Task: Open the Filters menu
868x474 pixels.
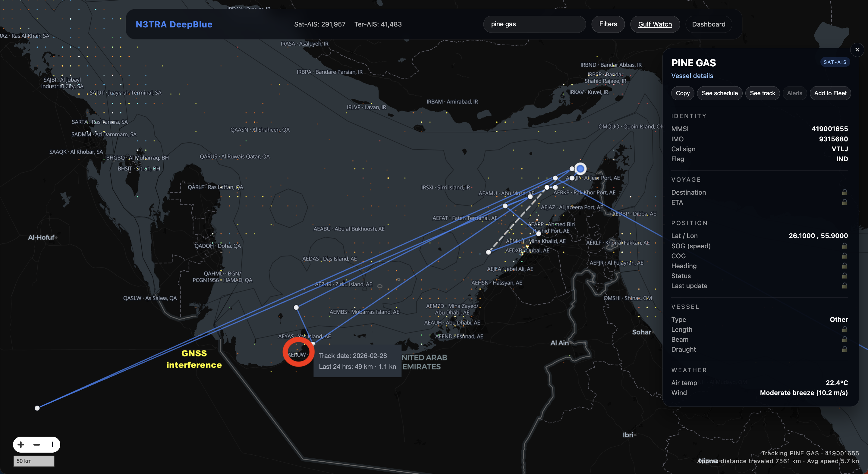Action: pyautogui.click(x=608, y=24)
